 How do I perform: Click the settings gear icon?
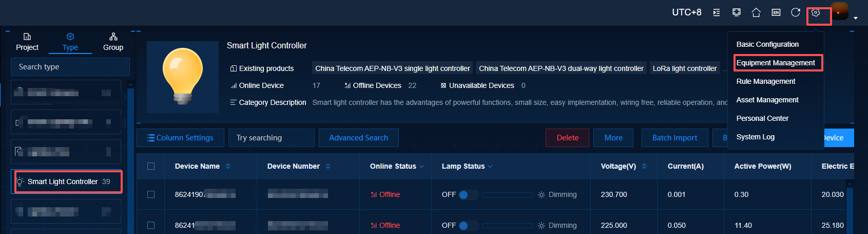tap(816, 13)
